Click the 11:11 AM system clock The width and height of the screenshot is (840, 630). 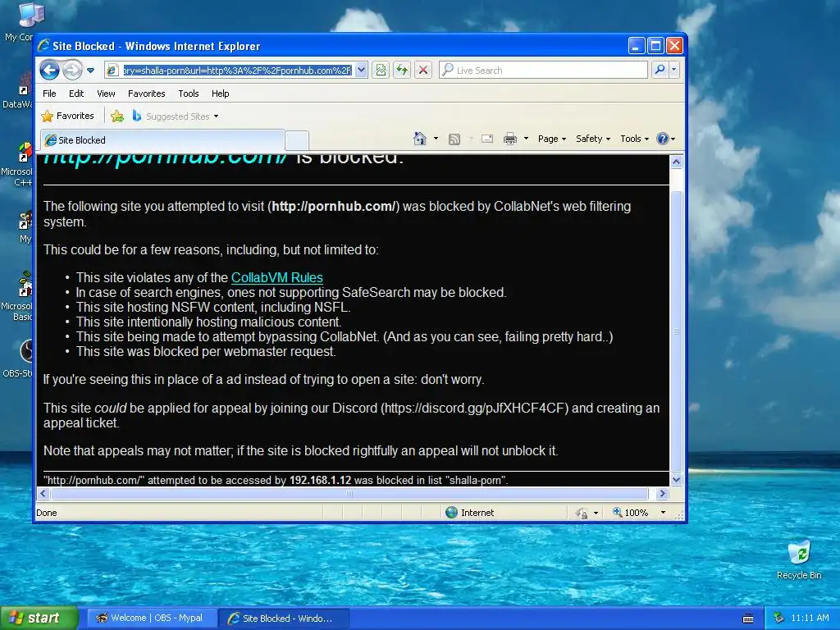coord(810,618)
